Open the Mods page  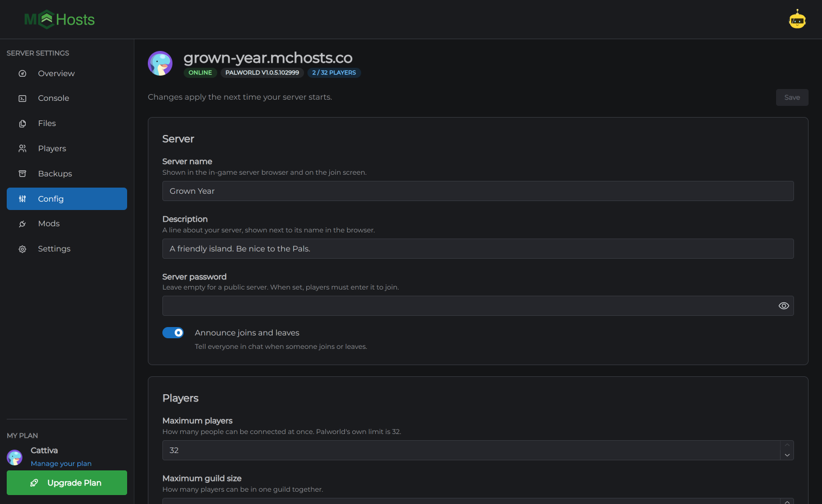67,223
